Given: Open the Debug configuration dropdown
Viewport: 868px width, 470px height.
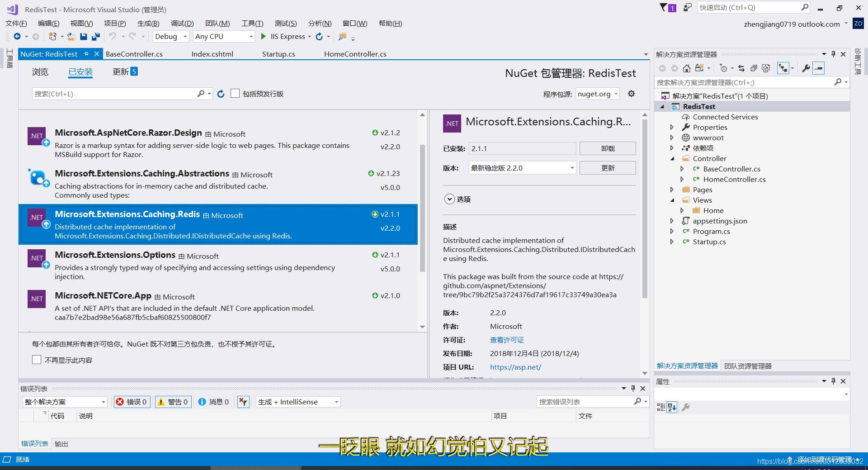Looking at the screenshot, I should (x=170, y=37).
